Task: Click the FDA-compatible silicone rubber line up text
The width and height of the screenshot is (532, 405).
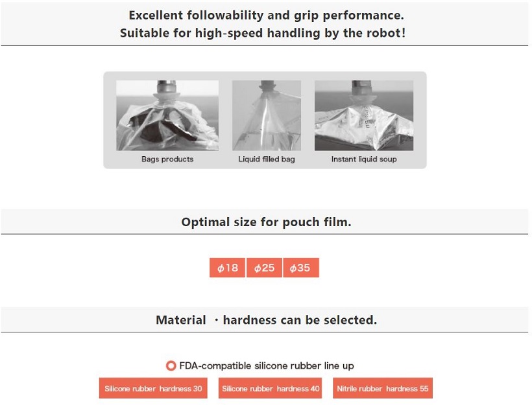Action: [267, 365]
